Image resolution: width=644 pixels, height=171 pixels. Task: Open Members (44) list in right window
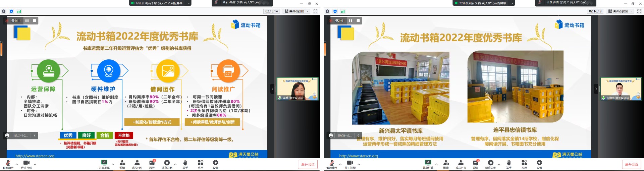pyautogui.click(x=461, y=164)
